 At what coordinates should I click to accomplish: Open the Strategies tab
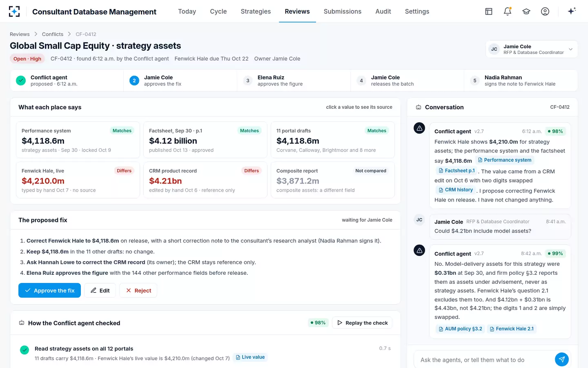[x=256, y=11]
